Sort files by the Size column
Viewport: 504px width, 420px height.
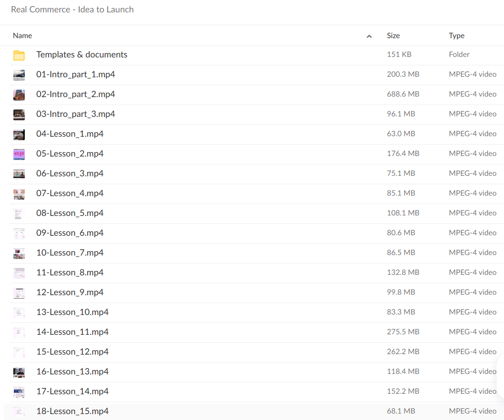(x=393, y=36)
